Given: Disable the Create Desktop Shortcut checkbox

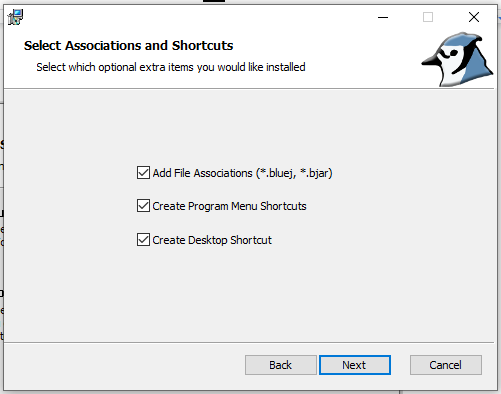Looking at the screenshot, I should tap(143, 240).
